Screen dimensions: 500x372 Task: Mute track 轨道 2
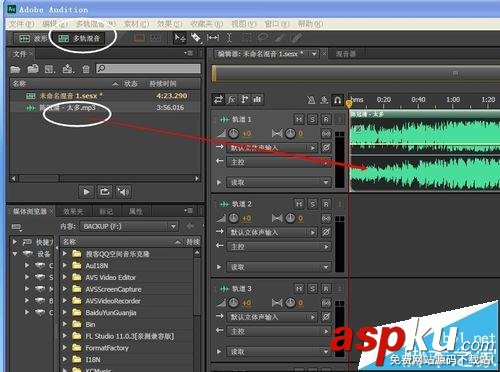pos(299,204)
